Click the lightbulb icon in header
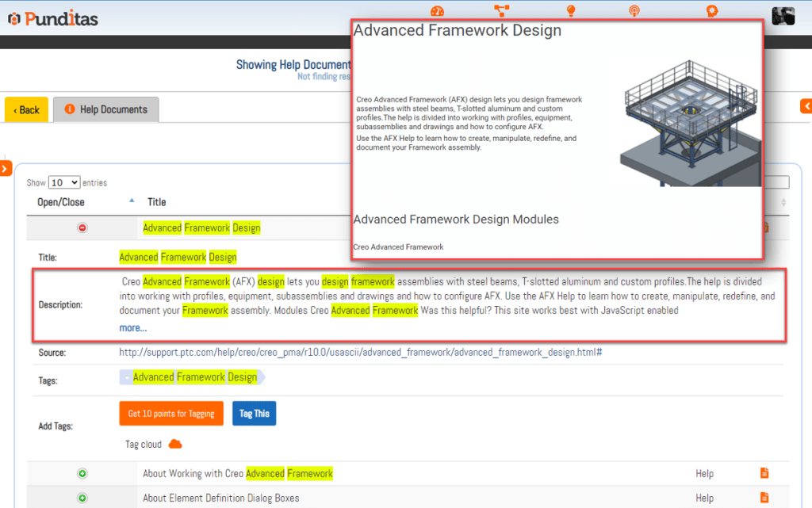The image size is (812, 508). [569, 11]
